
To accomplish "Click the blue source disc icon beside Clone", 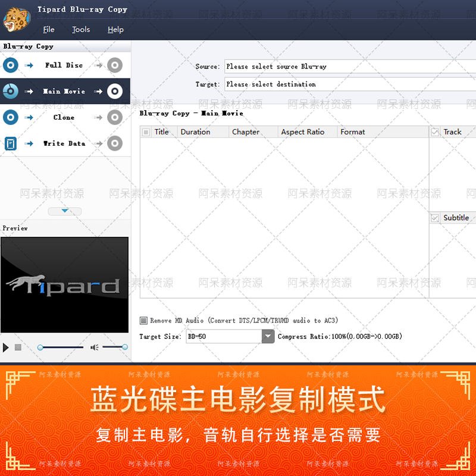I will tap(11, 117).
